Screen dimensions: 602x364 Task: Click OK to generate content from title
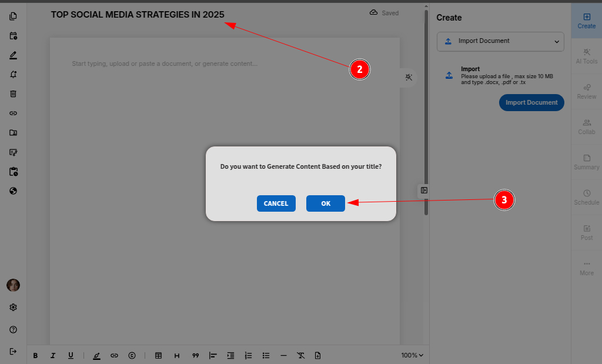coord(325,203)
